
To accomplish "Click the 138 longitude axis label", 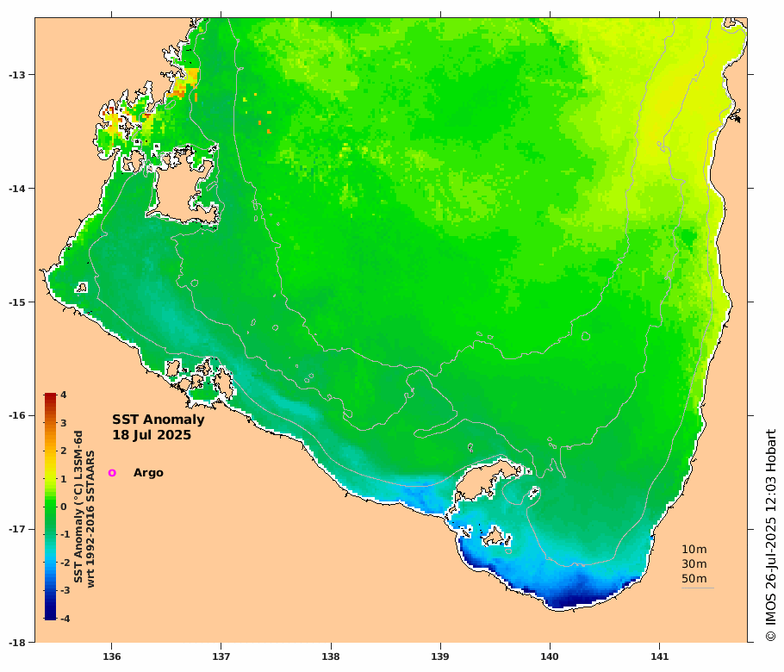I will click(331, 656).
